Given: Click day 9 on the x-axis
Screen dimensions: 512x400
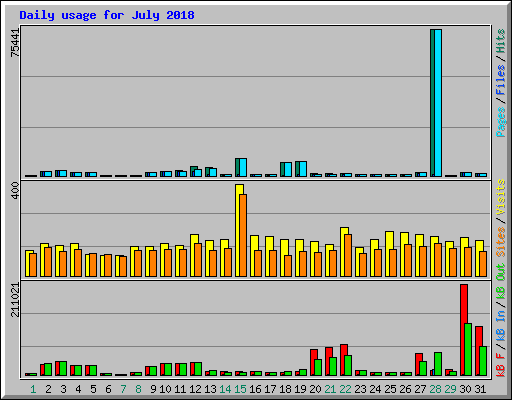Looking at the screenshot, I should [x=153, y=389].
